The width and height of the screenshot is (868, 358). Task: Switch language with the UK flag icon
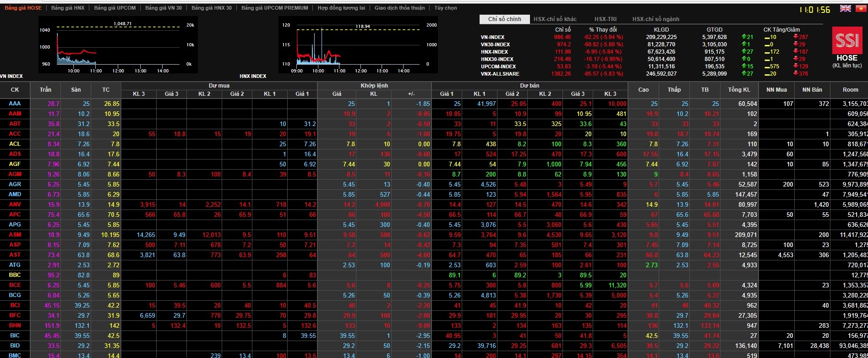coord(845,9)
